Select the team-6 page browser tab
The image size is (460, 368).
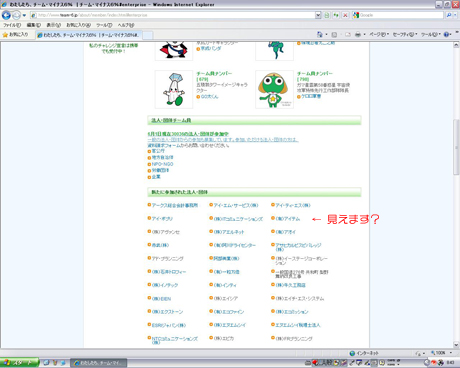[x=89, y=35]
